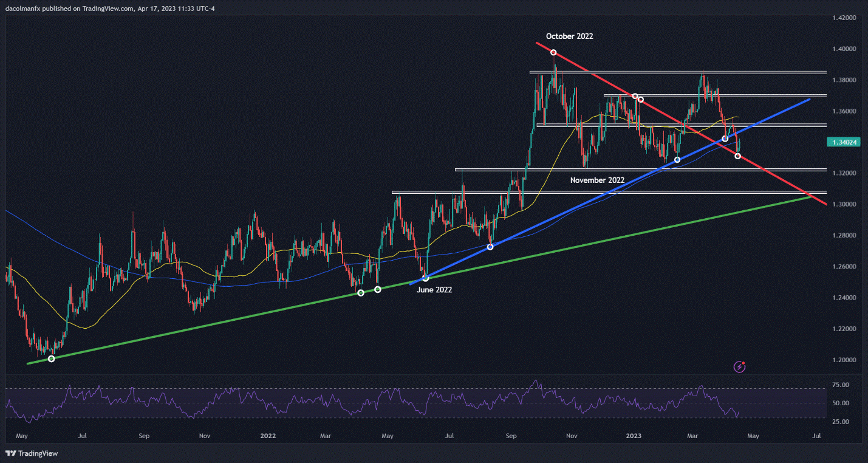Click the 25.00 level on RSI scale

pos(841,421)
